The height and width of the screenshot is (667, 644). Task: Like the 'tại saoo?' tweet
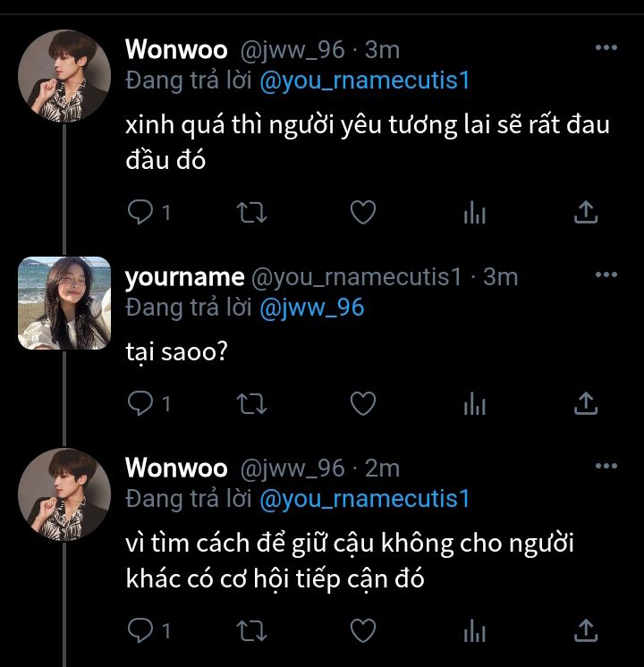click(362, 404)
